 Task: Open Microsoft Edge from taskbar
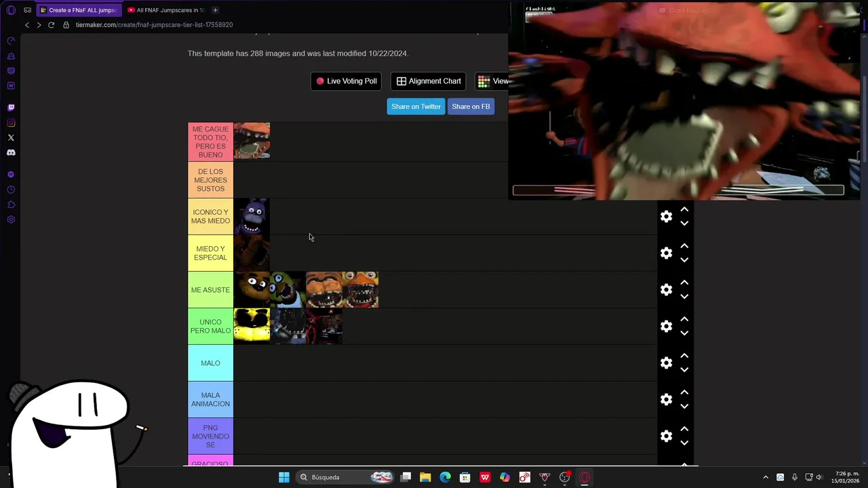(445, 477)
